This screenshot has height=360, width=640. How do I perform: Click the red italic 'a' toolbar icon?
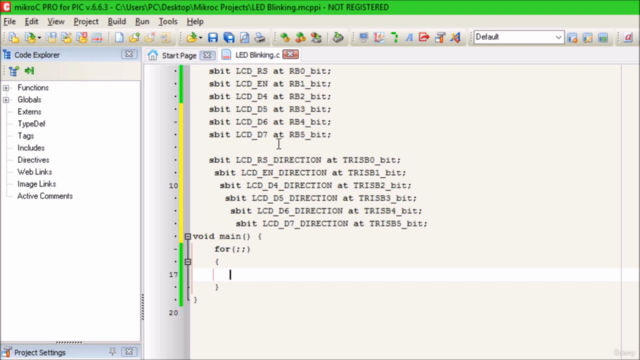pyautogui.click(x=628, y=38)
